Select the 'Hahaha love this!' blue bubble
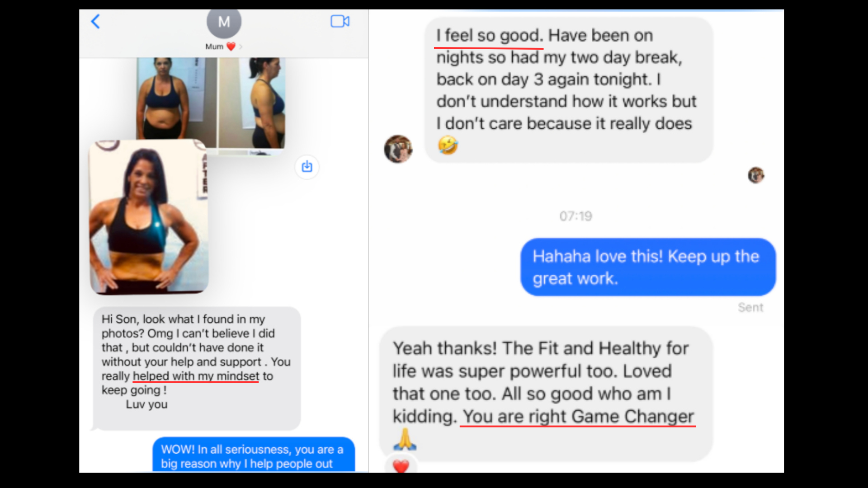868x488 pixels. (x=648, y=267)
